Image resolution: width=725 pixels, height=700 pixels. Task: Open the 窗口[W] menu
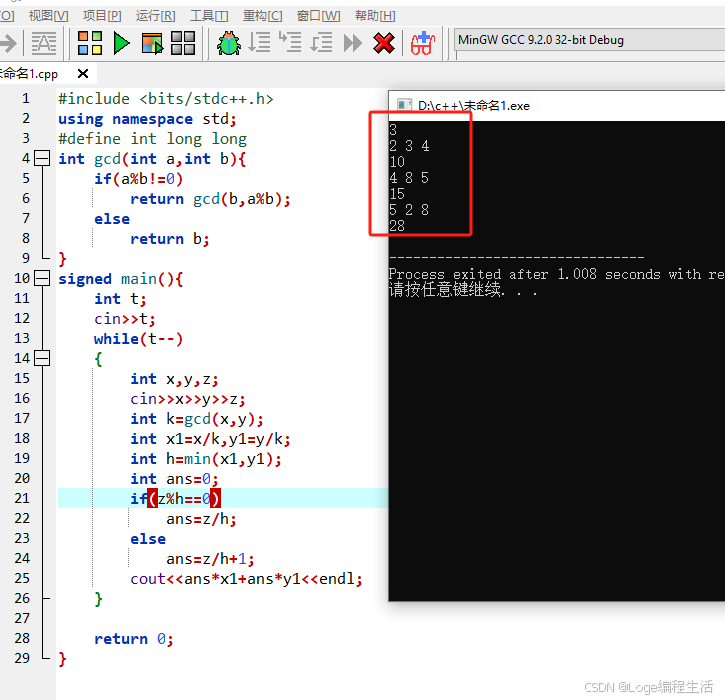319,16
